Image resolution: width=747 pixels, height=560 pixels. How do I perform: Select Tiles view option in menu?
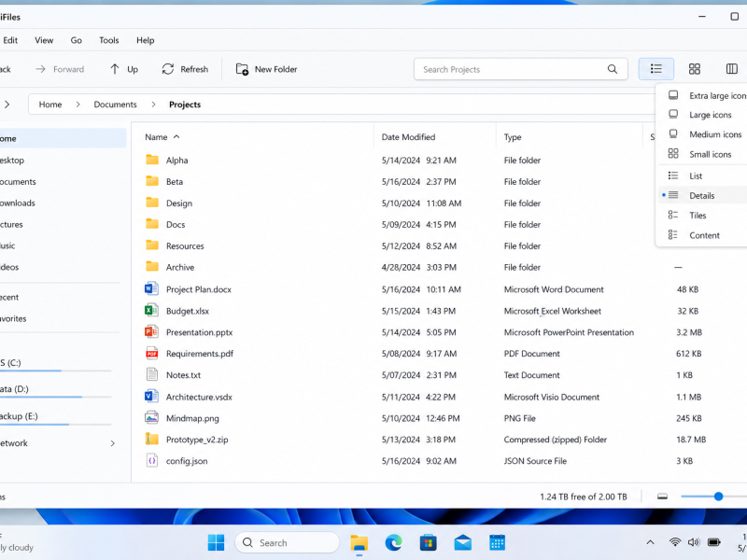pyautogui.click(x=698, y=216)
